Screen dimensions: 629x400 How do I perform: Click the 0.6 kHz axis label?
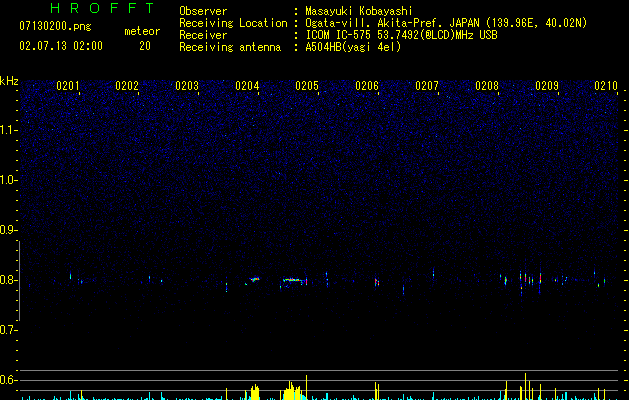pos(8,380)
